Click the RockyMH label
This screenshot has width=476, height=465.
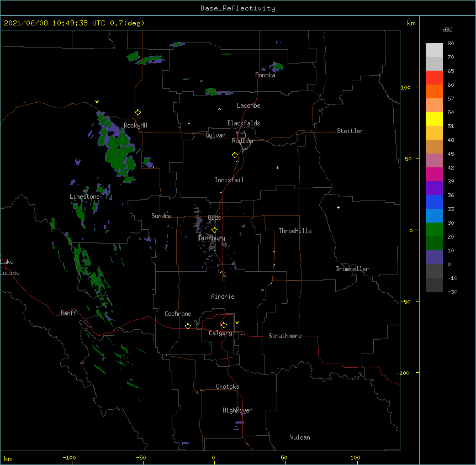click(x=135, y=125)
